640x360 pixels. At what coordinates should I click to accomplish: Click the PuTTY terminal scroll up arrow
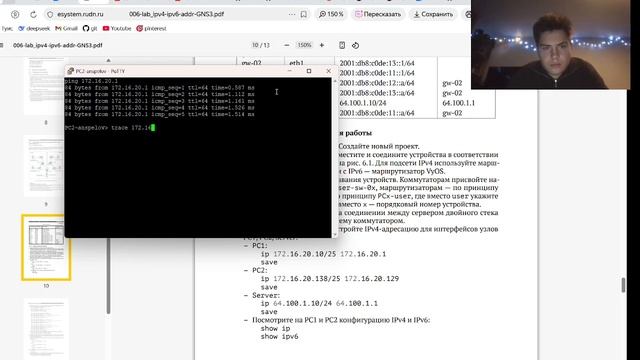coord(335,81)
